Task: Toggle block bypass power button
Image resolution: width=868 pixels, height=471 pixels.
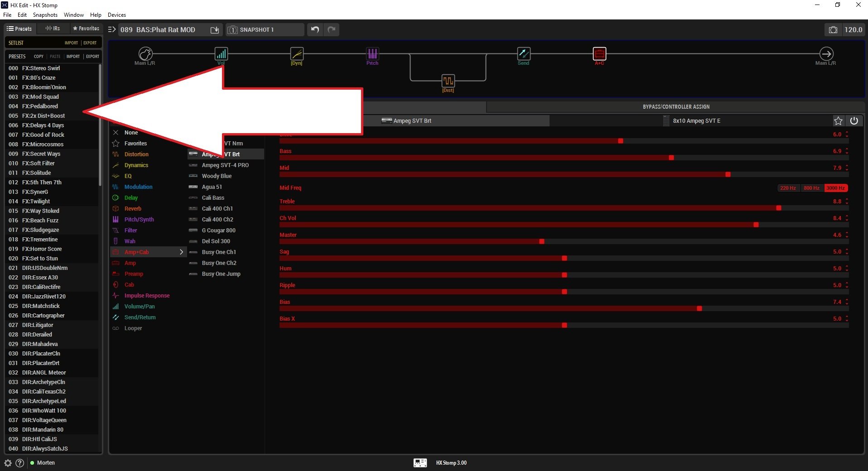Action: pyautogui.click(x=854, y=121)
